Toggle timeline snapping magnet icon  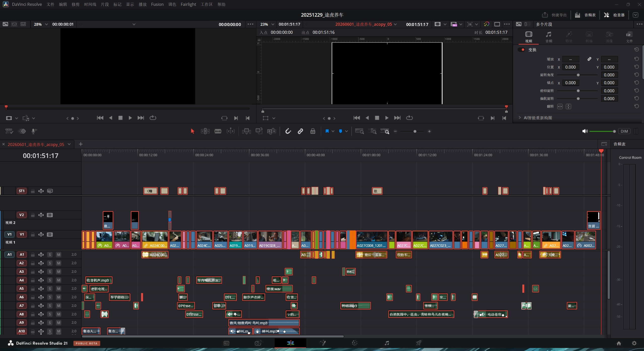(x=288, y=131)
